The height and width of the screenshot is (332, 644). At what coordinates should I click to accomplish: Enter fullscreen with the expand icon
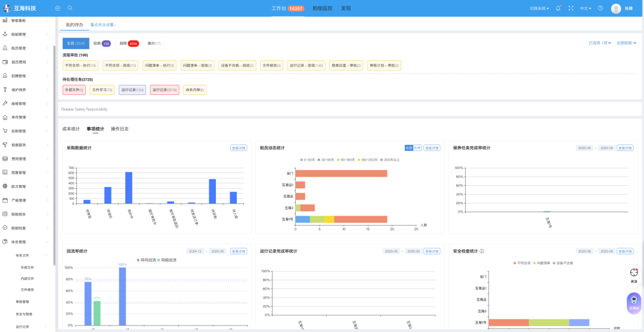[571, 8]
